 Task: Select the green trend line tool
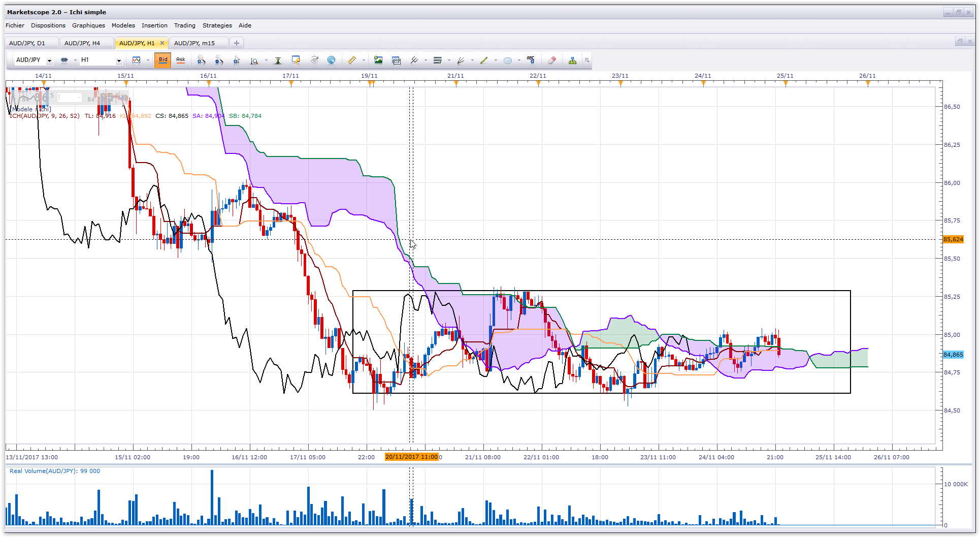pos(484,60)
